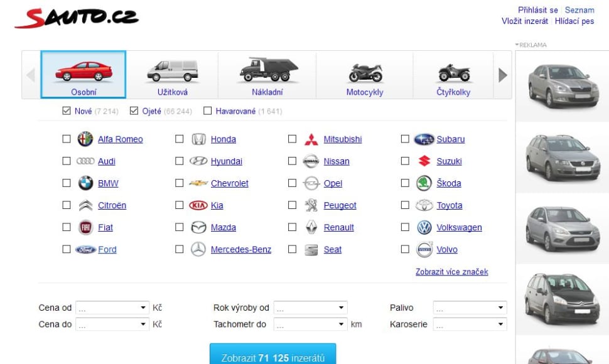Screen dimensions: 609x364
Task: Click the Subaru logo icon
Action: [x=424, y=139]
